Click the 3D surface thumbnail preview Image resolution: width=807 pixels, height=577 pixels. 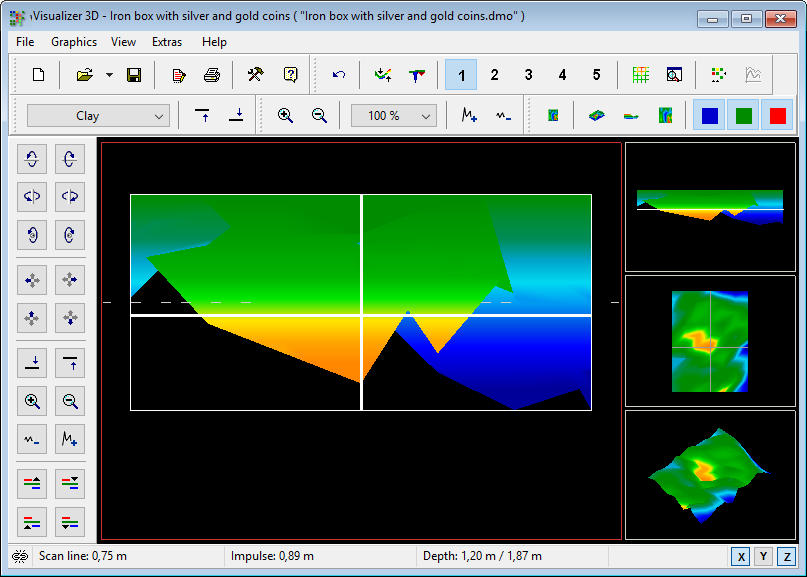point(710,475)
